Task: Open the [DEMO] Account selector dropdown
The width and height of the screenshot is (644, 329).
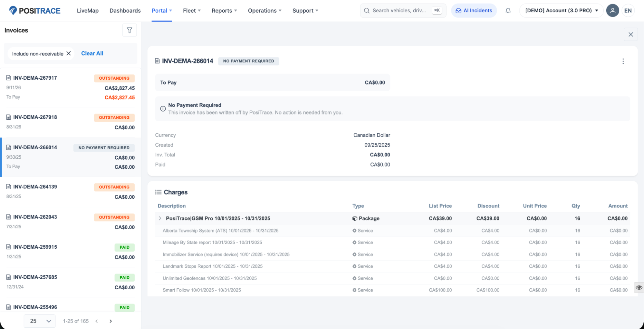Action: (x=561, y=11)
